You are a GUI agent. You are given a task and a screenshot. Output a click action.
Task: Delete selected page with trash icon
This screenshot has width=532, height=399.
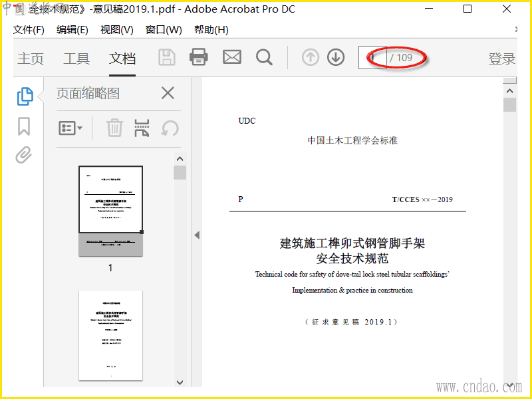[x=114, y=128]
